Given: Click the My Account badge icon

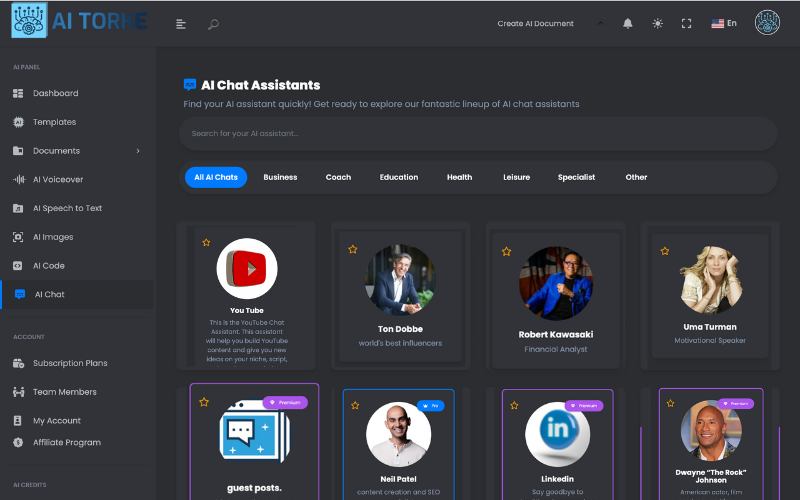Looking at the screenshot, I should click(x=17, y=421).
